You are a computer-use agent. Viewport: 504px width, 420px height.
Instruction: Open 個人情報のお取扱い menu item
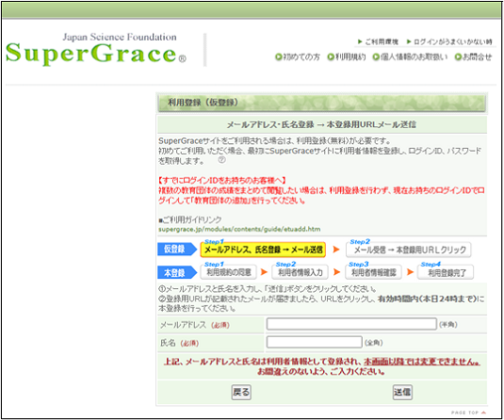pos(414,57)
